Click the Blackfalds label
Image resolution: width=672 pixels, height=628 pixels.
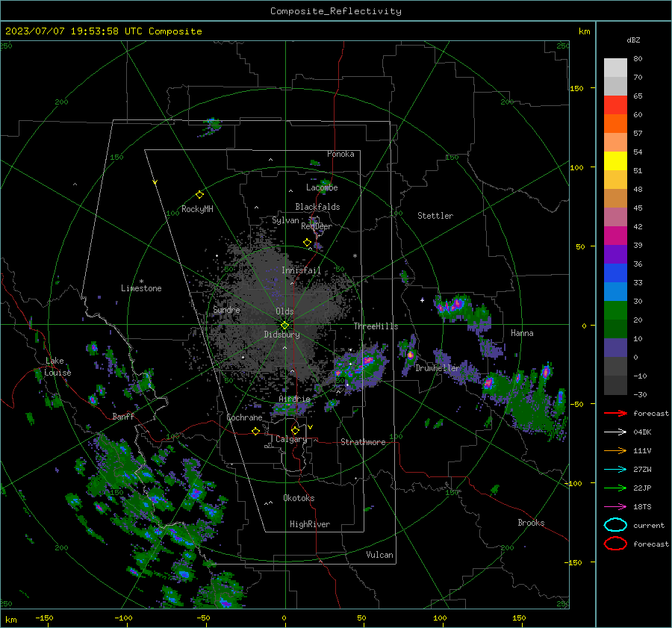pyautogui.click(x=317, y=207)
